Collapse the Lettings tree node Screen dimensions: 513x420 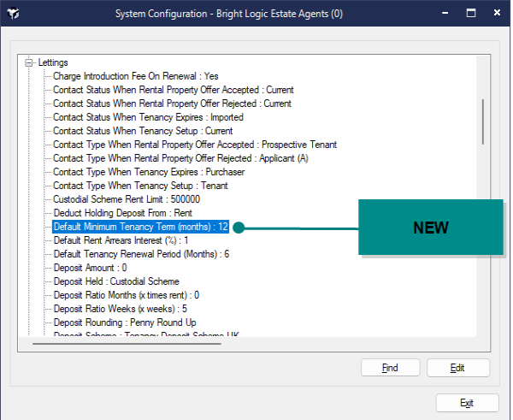29,62
